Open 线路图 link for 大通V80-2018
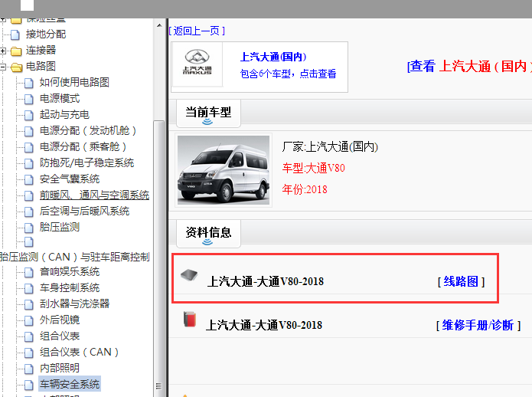 pyautogui.click(x=461, y=281)
